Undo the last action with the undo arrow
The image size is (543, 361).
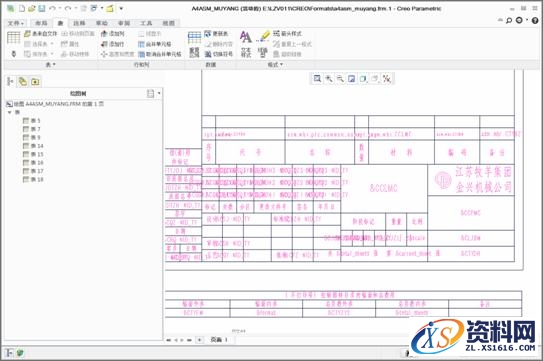pos(52,9)
